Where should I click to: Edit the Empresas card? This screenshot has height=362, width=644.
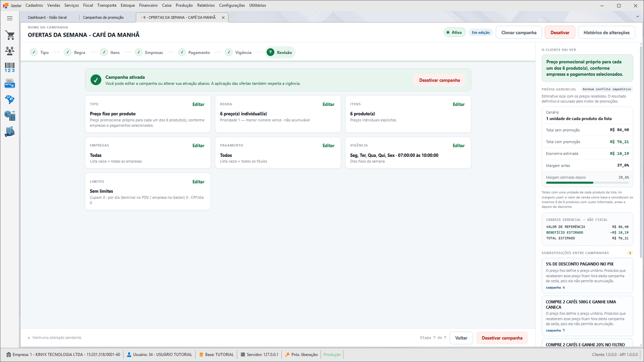198,146
